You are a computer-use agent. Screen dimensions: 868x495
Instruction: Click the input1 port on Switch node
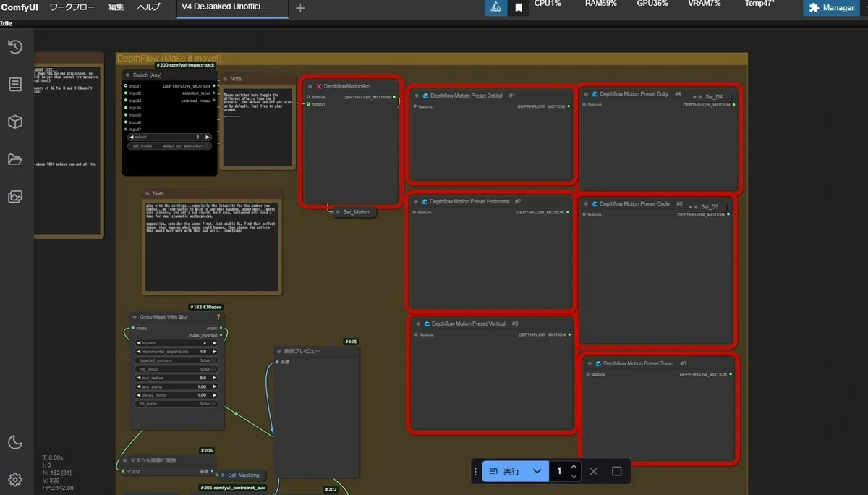[126, 86]
